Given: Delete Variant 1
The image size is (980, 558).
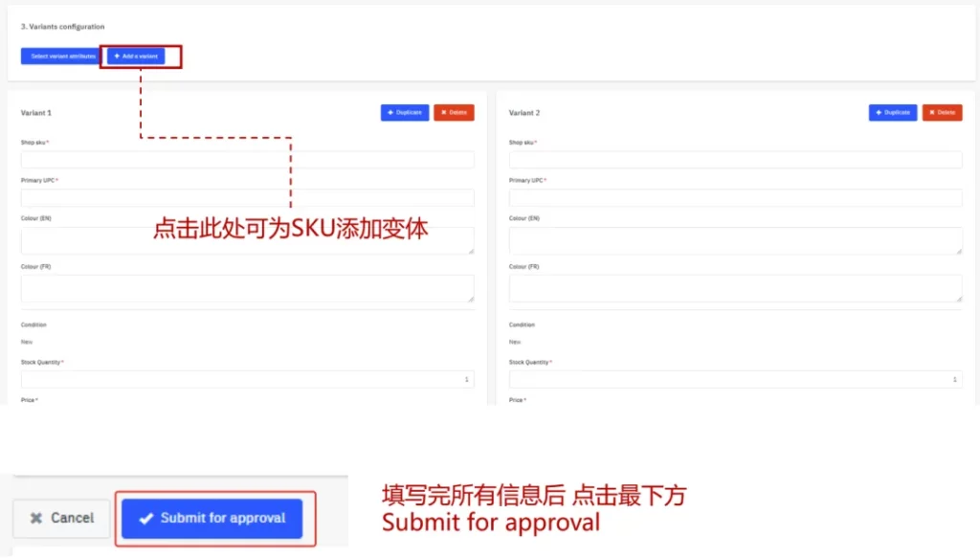Looking at the screenshot, I should pyautogui.click(x=454, y=113).
